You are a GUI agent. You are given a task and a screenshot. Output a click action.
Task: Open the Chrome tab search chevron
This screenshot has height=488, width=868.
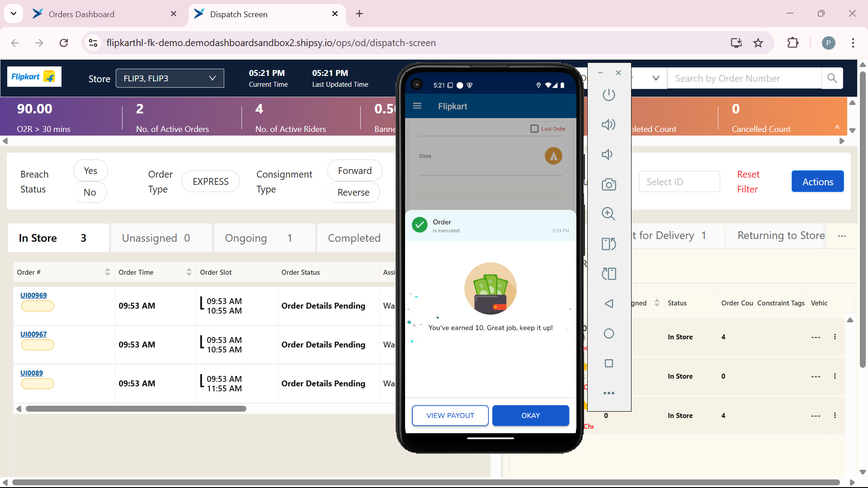(x=14, y=14)
